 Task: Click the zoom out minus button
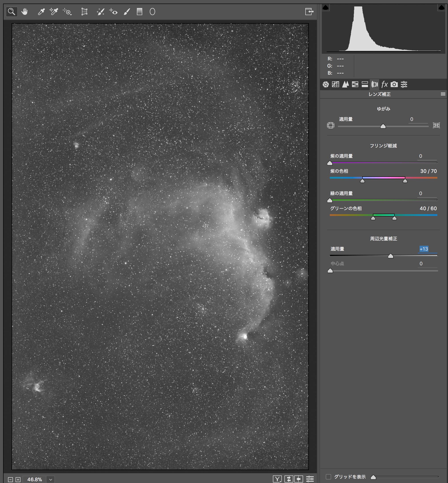click(x=10, y=480)
